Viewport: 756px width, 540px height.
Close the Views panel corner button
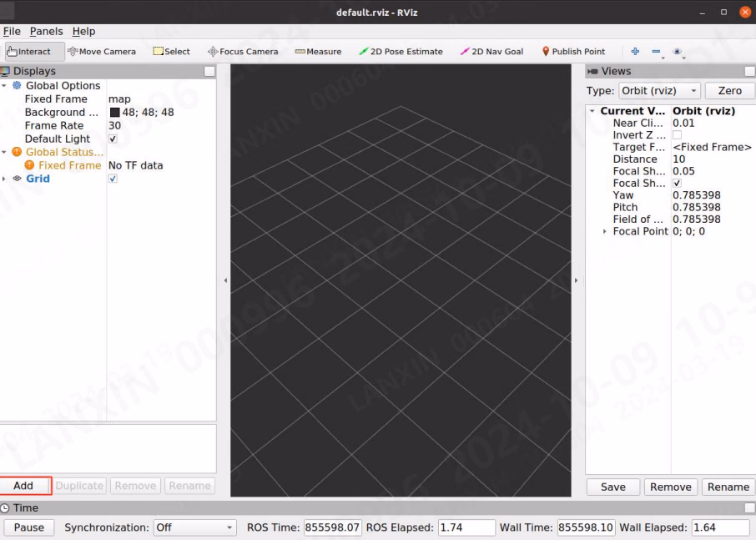[749, 71]
